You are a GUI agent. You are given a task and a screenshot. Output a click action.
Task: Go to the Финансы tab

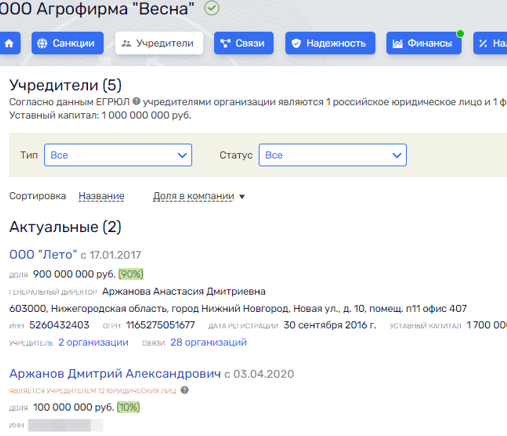pos(424,43)
